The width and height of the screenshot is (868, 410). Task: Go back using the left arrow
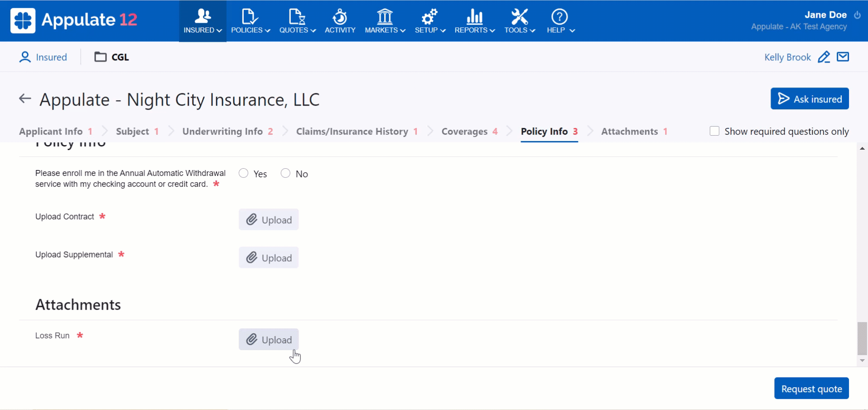[x=25, y=98]
